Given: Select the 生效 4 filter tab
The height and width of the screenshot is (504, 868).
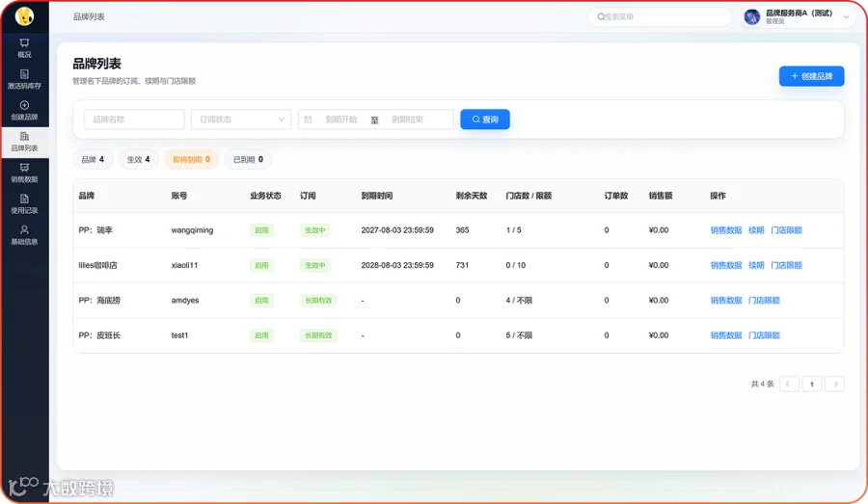Looking at the screenshot, I should pyautogui.click(x=138, y=159).
